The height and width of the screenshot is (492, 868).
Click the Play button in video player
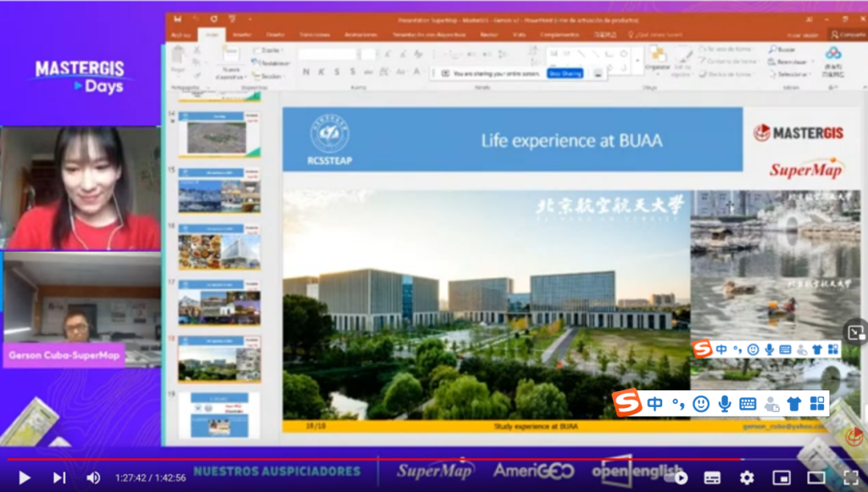[x=24, y=478]
